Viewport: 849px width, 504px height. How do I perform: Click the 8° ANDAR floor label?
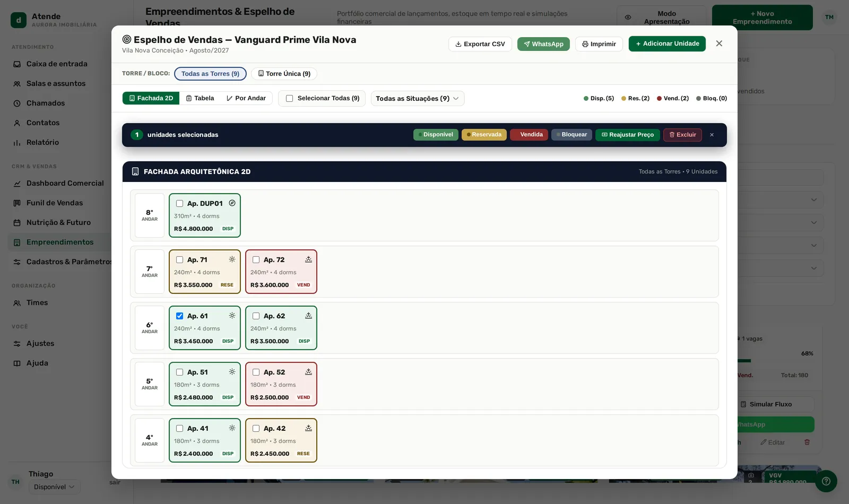pyautogui.click(x=150, y=215)
